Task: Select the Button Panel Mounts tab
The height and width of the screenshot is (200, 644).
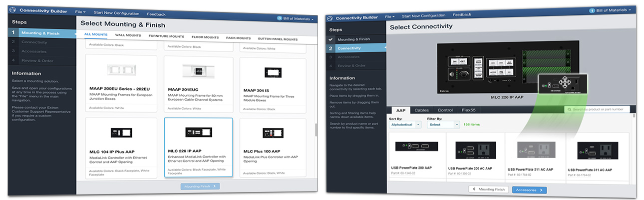Action: (278, 39)
